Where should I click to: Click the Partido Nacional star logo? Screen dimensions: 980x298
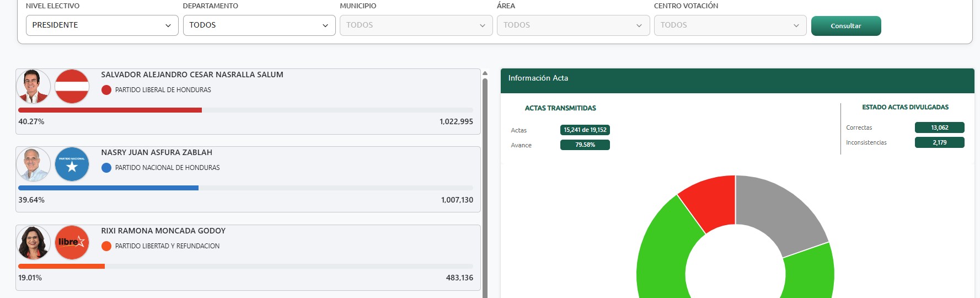tap(72, 164)
